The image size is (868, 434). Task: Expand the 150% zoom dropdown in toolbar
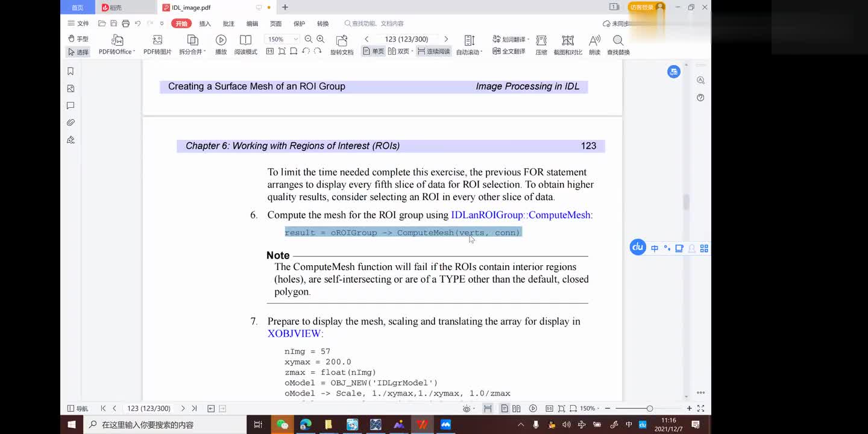pos(295,39)
